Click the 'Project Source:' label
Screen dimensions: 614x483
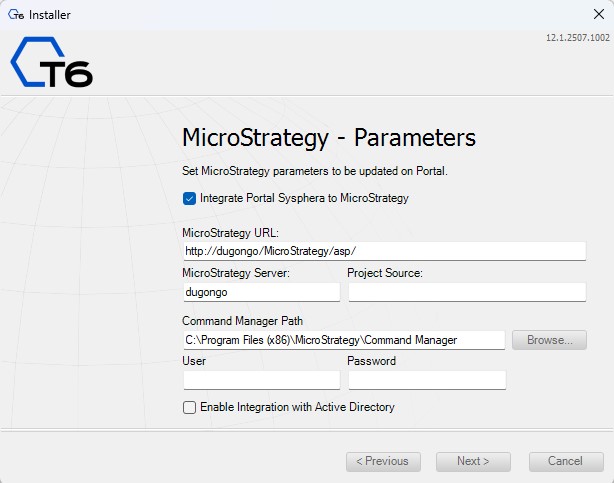pos(385,273)
